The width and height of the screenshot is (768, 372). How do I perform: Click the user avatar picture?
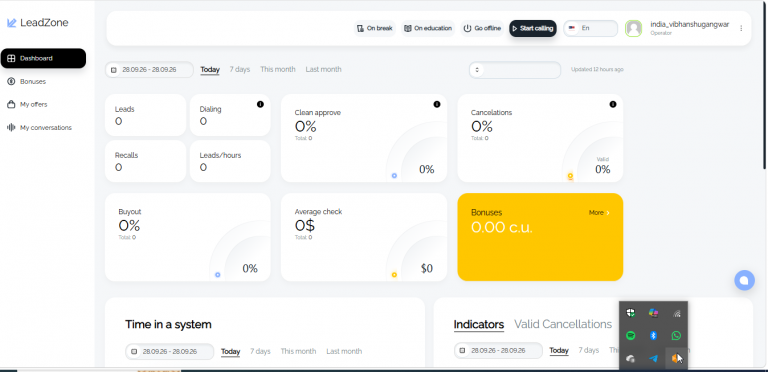pos(633,28)
